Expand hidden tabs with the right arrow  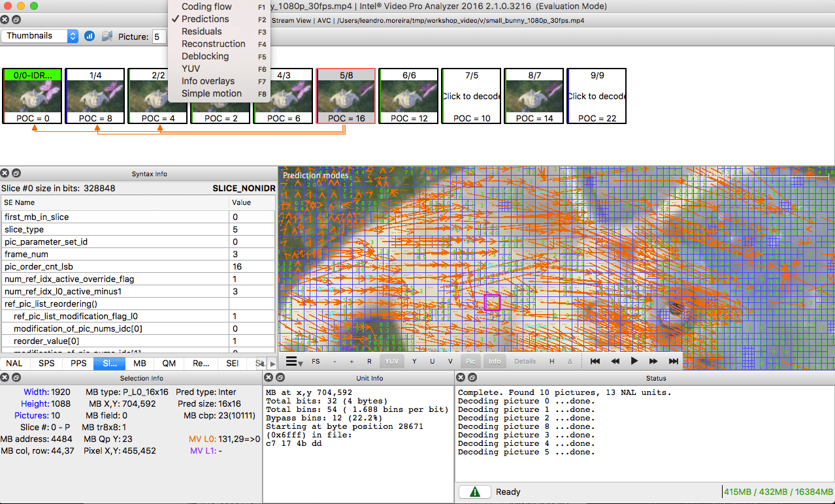272,363
